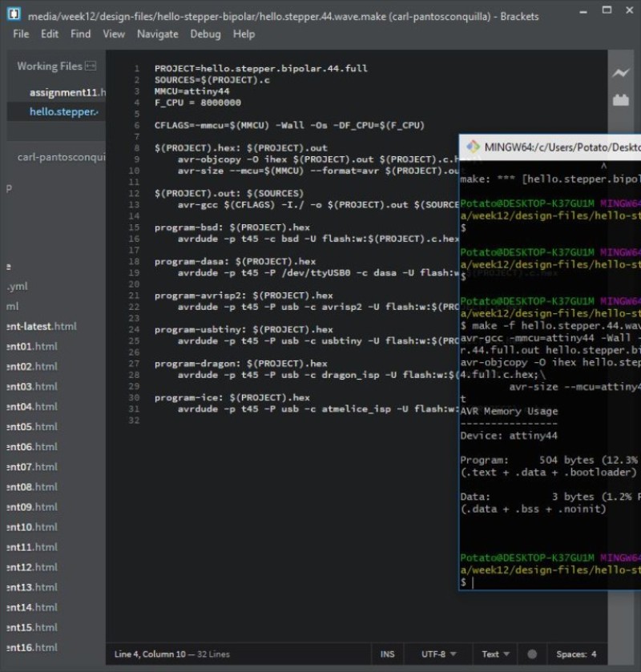This screenshot has width=641, height=672.
Task: Click the CFLAGS line in the editor
Action: [x=289, y=126]
